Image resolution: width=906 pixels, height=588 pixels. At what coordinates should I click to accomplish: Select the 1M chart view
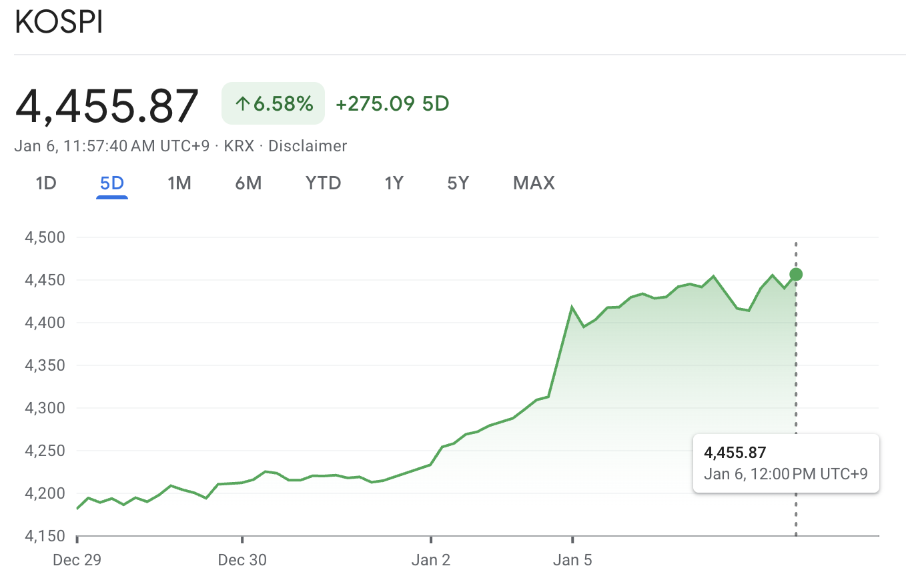click(179, 183)
